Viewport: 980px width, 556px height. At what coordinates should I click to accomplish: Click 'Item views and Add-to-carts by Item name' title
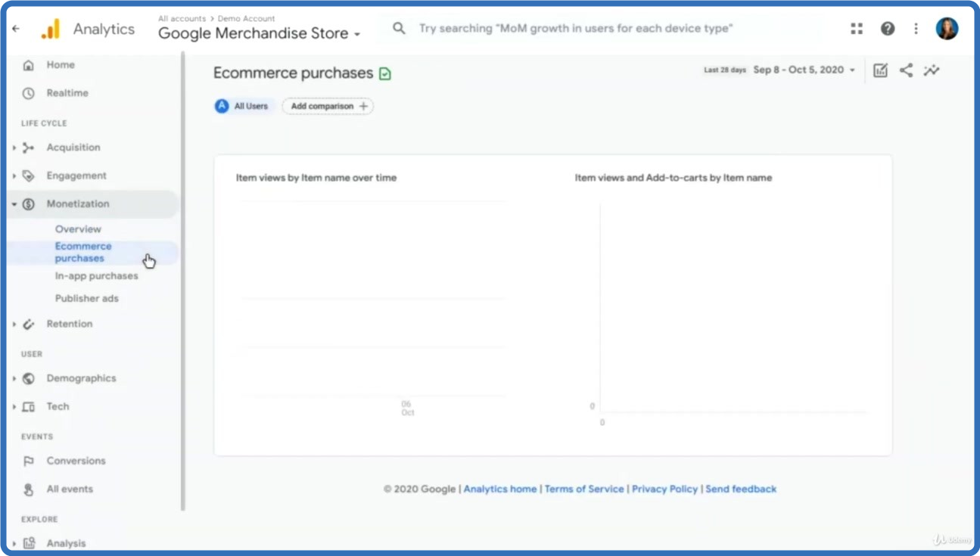click(674, 178)
